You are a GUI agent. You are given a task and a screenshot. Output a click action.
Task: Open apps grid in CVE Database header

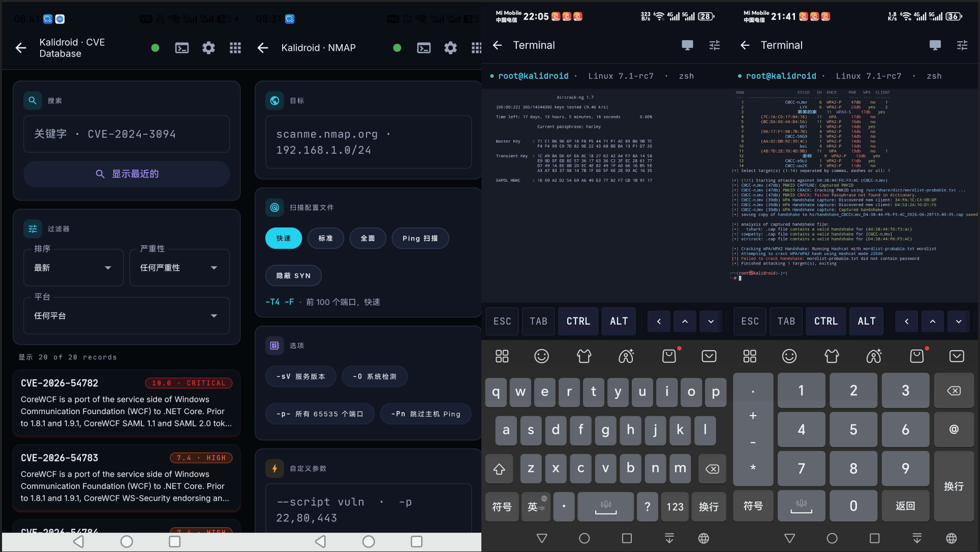[x=235, y=48]
